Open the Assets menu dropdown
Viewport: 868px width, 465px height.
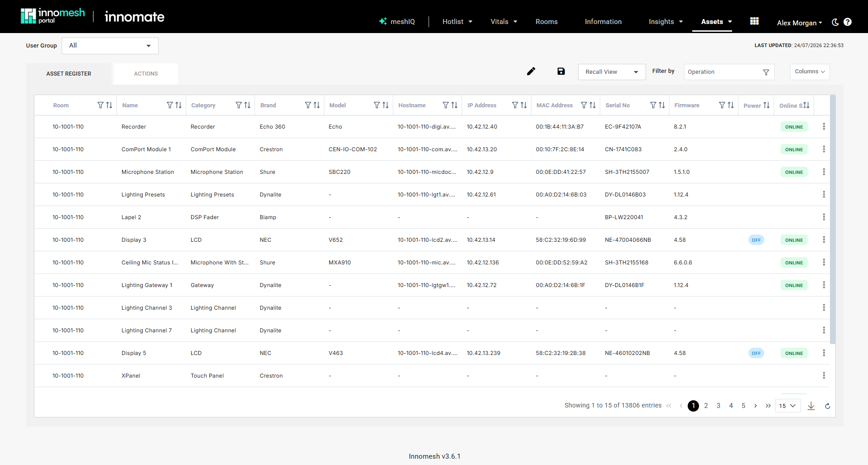716,22
